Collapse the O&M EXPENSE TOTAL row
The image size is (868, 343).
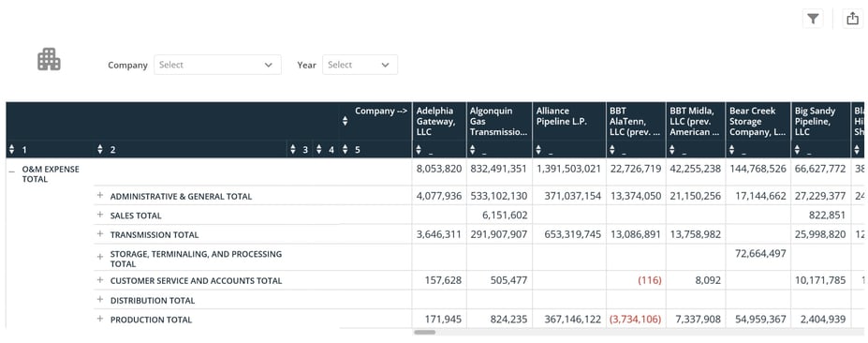pos(12,171)
